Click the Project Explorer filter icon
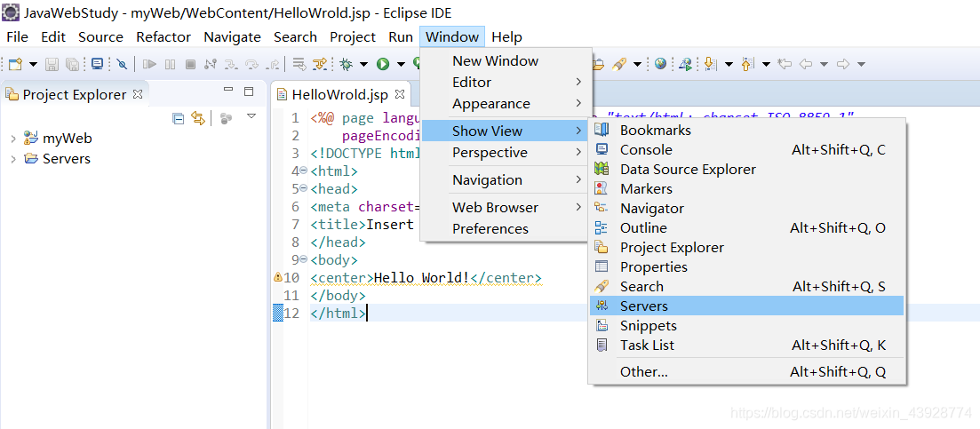 [227, 117]
